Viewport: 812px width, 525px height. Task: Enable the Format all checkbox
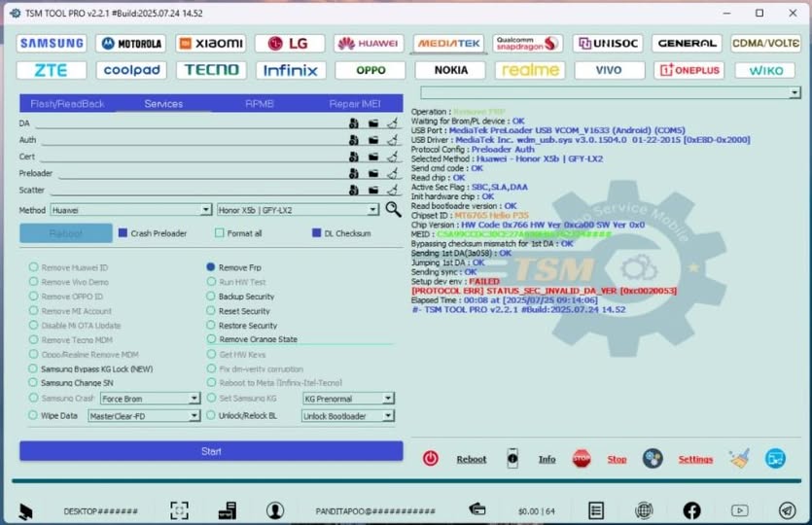point(220,233)
